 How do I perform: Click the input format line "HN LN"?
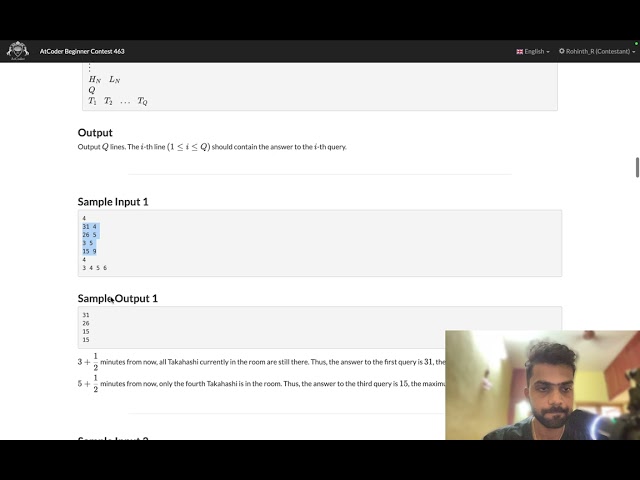tap(104, 79)
